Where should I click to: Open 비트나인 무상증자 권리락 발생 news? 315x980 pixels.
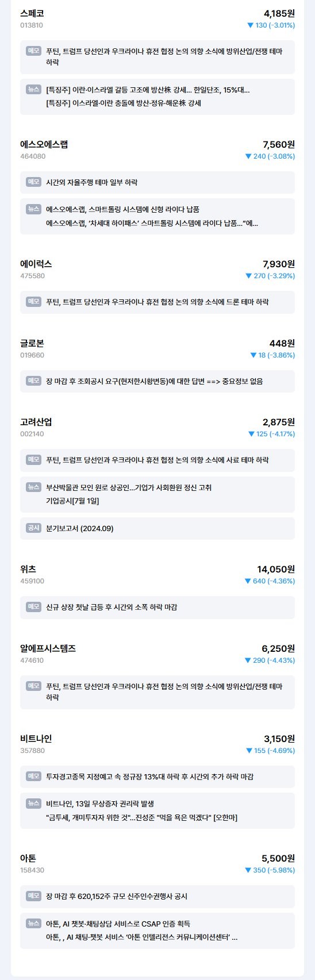[x=99, y=804]
